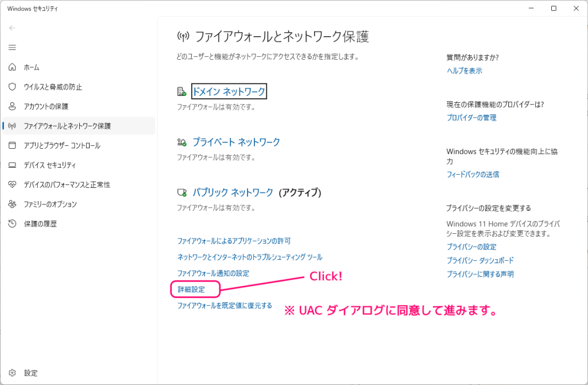Open アカウントの保護 settings
The height and width of the screenshot is (385, 588).
[x=46, y=106]
